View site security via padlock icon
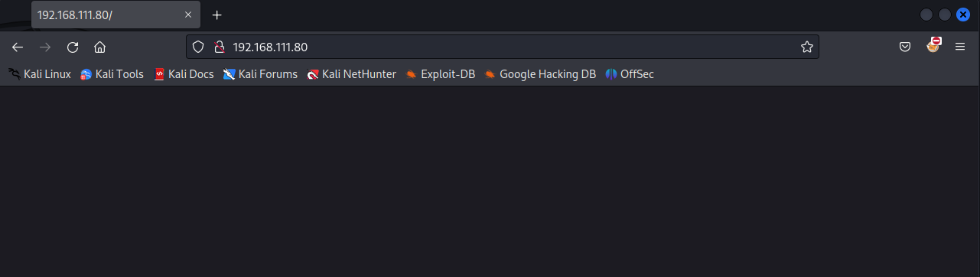Image resolution: width=980 pixels, height=277 pixels. click(x=218, y=47)
